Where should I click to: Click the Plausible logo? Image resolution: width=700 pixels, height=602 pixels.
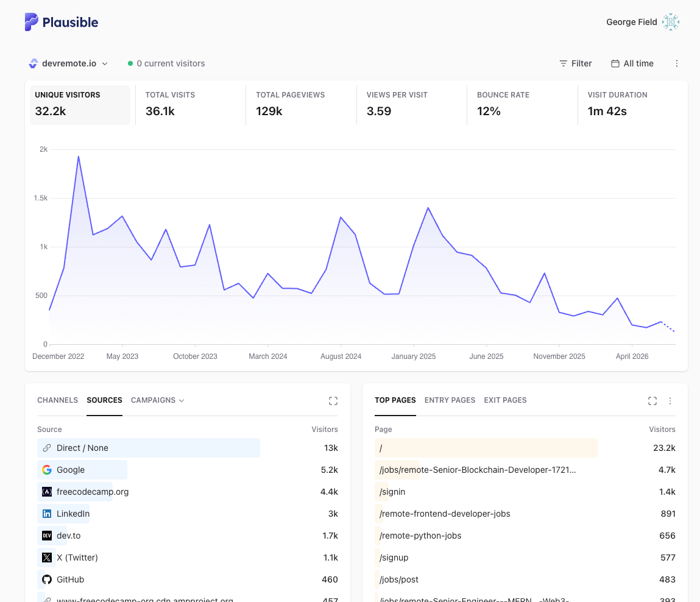(61, 22)
